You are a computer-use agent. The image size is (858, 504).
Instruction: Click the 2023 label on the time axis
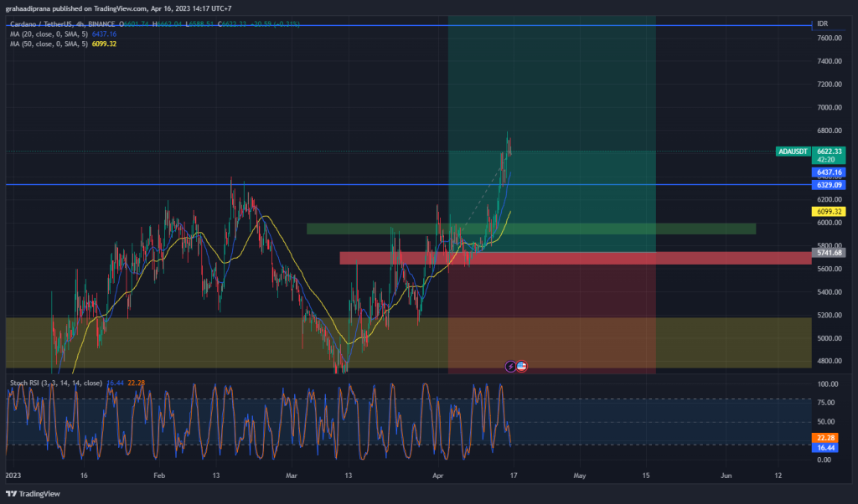click(x=13, y=476)
